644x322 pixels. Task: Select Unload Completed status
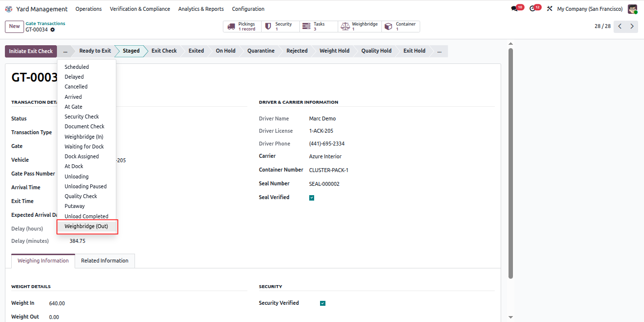[x=86, y=216]
